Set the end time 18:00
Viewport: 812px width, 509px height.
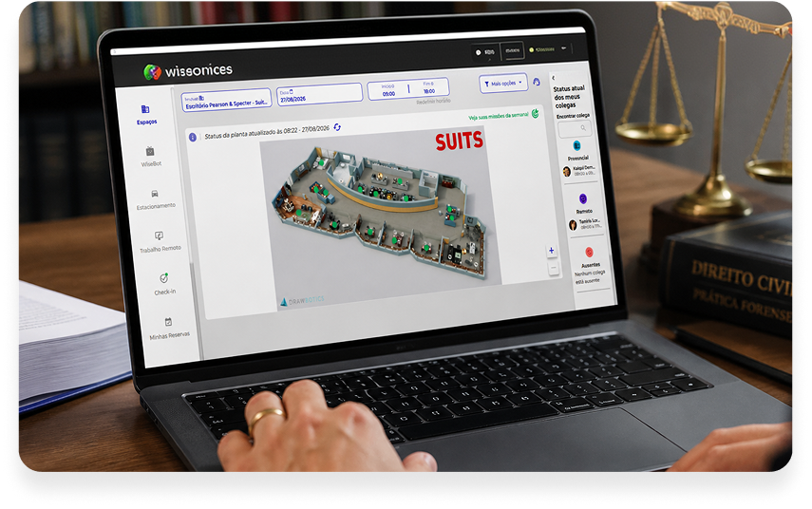(428, 87)
